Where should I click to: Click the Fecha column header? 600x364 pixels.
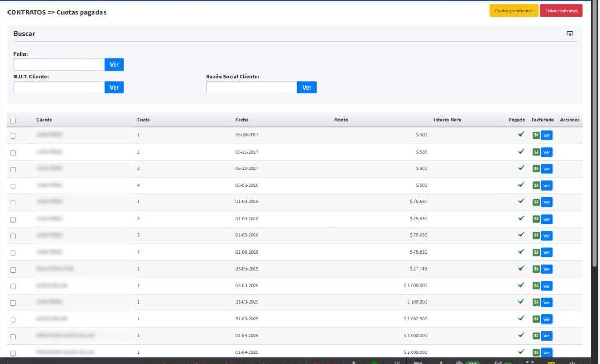point(242,120)
